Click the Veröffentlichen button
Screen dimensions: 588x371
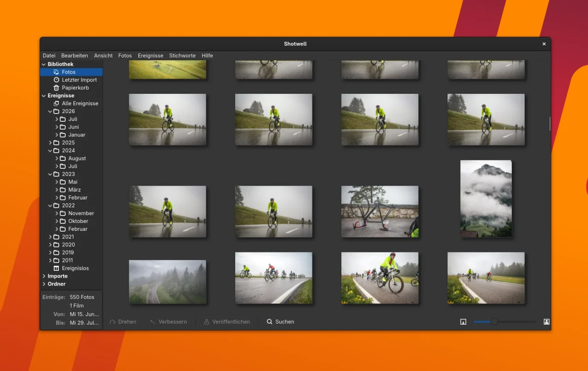227,322
